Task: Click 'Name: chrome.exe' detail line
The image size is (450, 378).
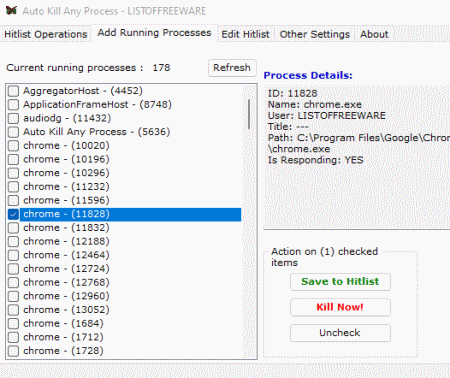Action: pos(315,104)
